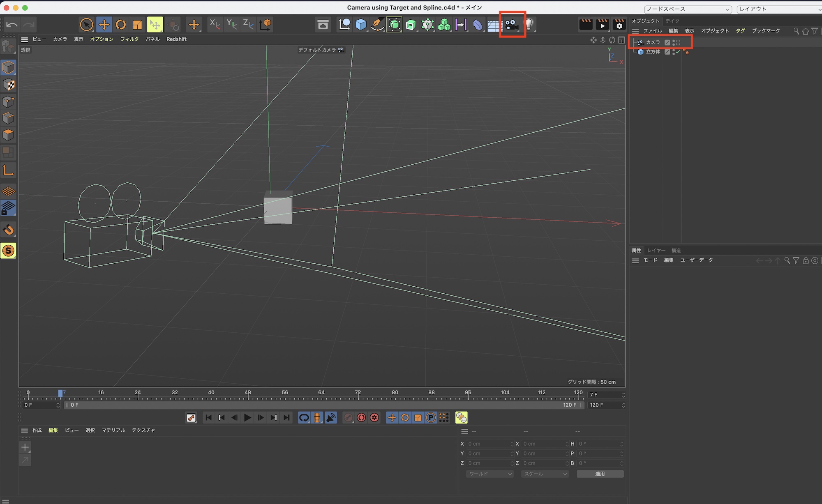Screen dimensions: 822x504
Task: Toggle loop playback mode
Action: point(304,418)
